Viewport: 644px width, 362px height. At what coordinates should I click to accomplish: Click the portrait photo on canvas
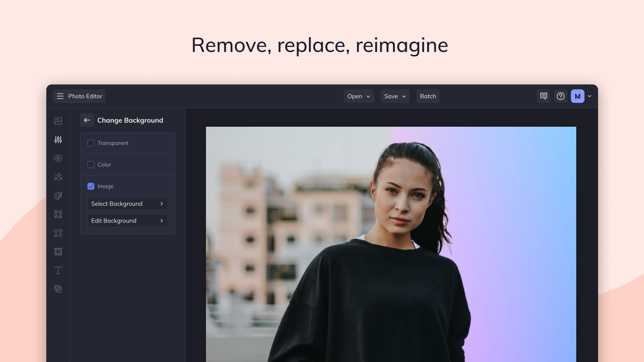pyautogui.click(x=391, y=244)
